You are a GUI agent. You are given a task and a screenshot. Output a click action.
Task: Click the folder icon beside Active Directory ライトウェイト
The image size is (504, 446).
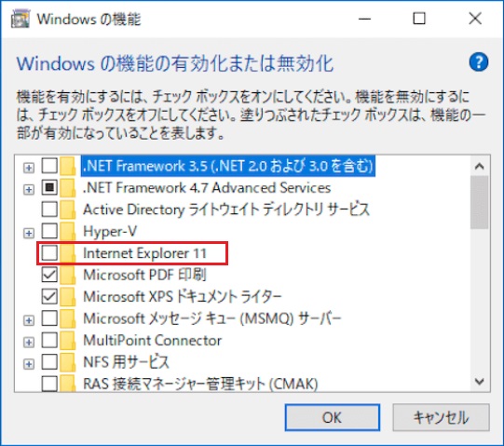click(x=67, y=209)
